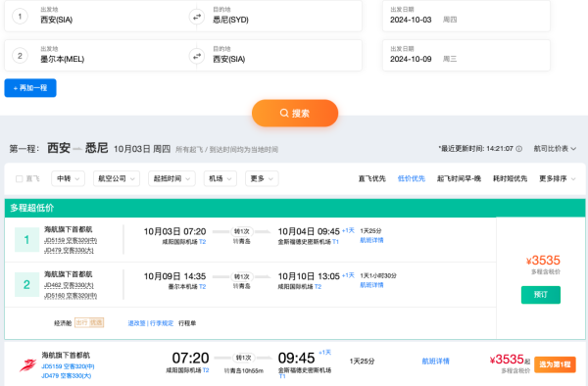Click the 行程单 text
This screenshot has height=386, width=588.
click(187, 323)
